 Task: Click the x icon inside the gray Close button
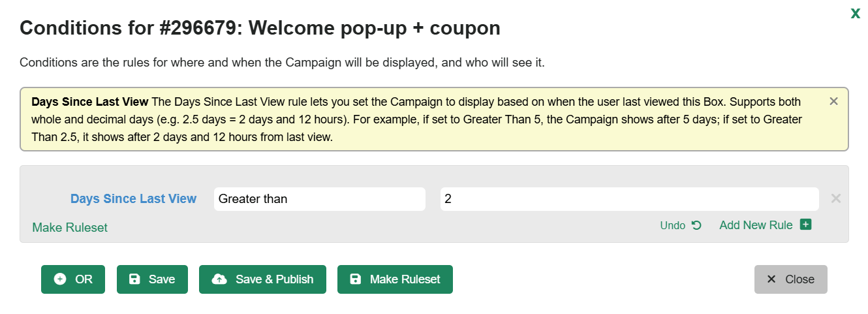pyautogui.click(x=771, y=279)
